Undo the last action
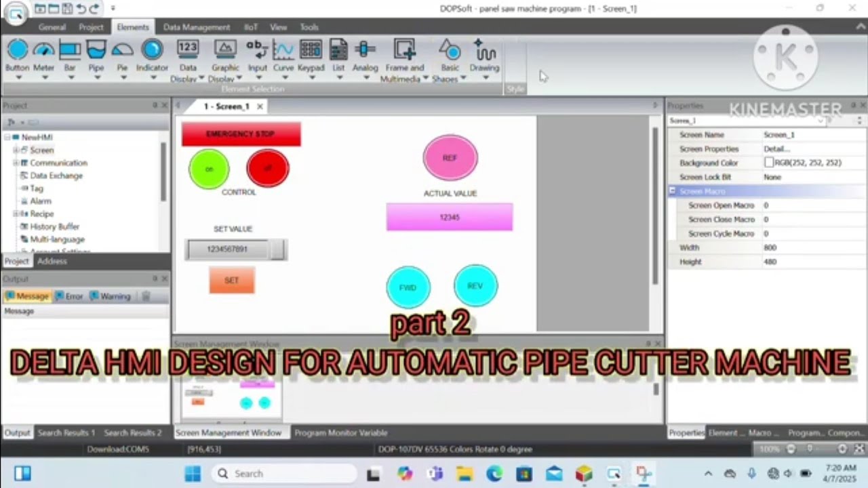868x488 pixels. point(81,9)
